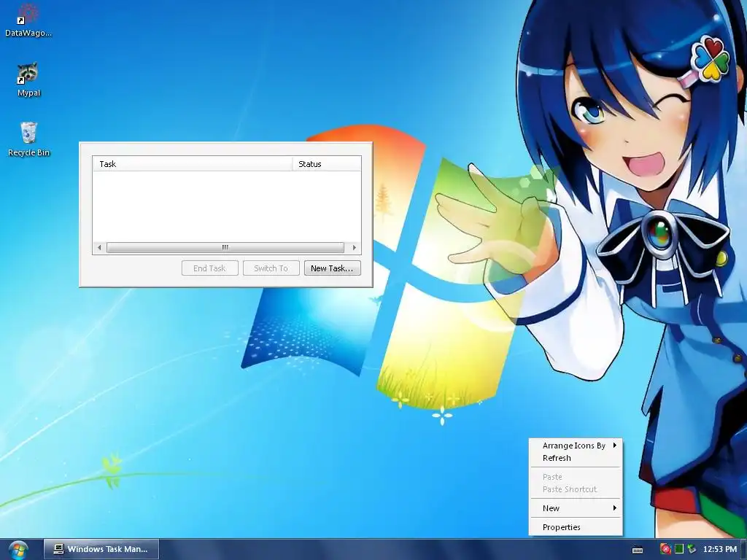The width and height of the screenshot is (747, 560).
Task: Sort by the Status column header
Action: pyautogui.click(x=327, y=164)
